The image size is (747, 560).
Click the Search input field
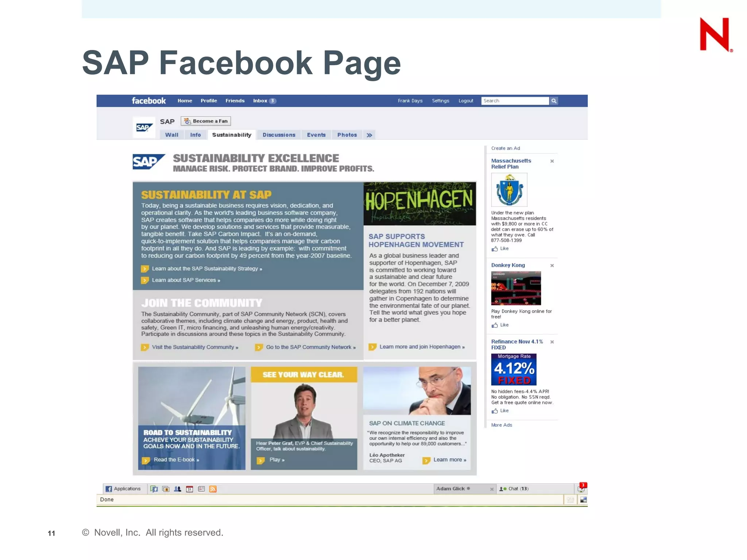click(515, 101)
